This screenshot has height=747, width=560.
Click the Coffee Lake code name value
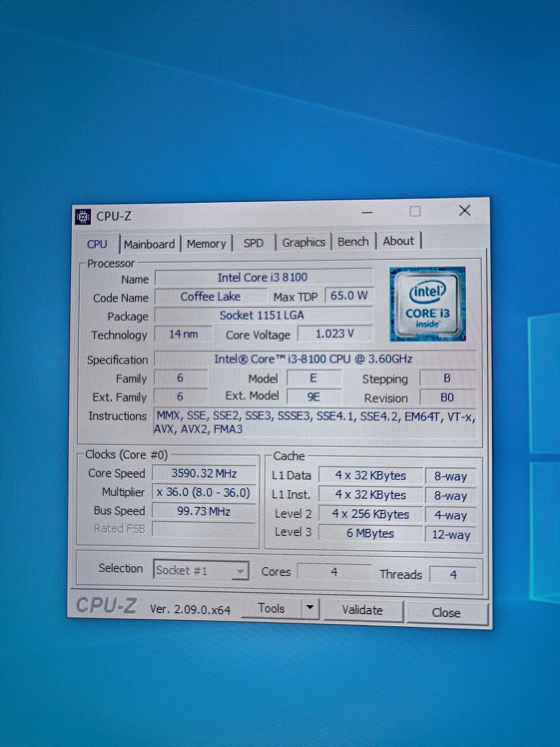click(210, 297)
